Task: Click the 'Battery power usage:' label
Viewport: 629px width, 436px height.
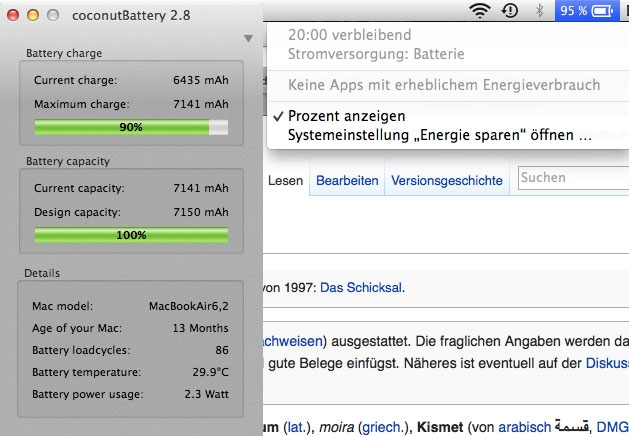Action: tap(88, 394)
